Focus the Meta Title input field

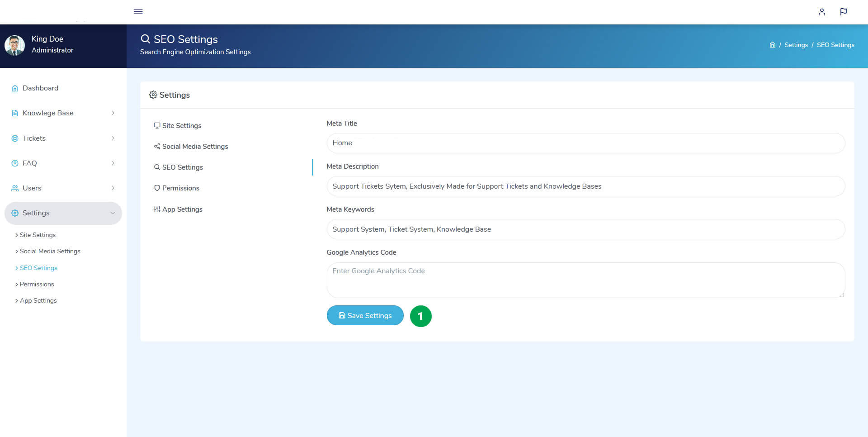click(x=586, y=143)
